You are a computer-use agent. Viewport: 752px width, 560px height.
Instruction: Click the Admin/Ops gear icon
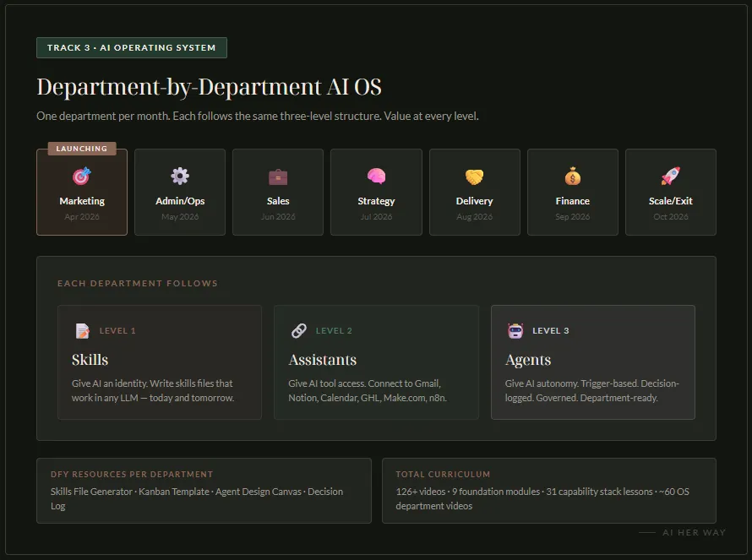click(x=180, y=177)
